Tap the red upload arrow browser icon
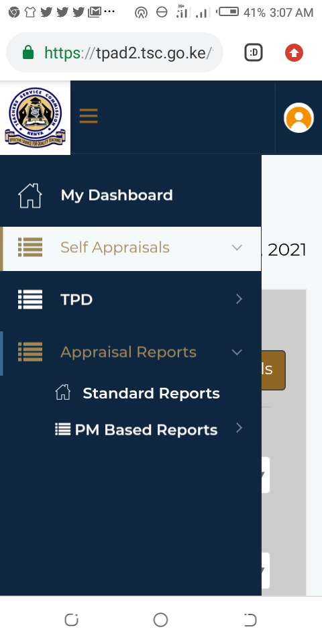 (294, 52)
